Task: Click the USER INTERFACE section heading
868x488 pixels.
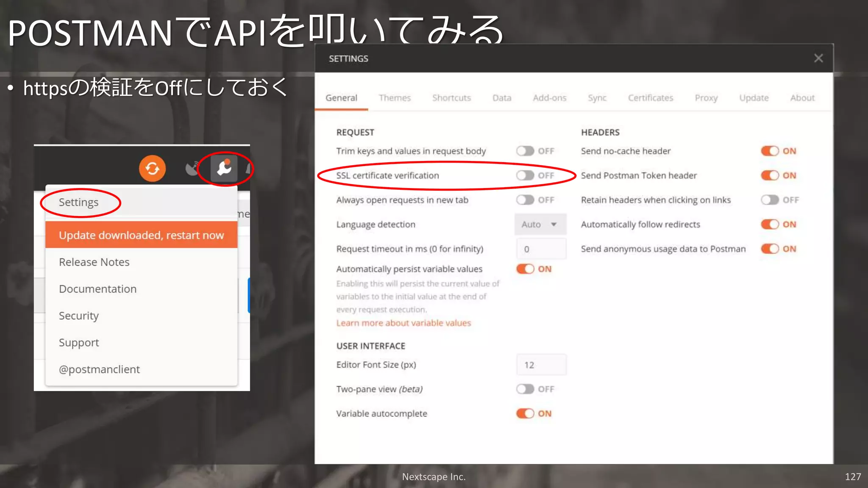Action: point(371,346)
